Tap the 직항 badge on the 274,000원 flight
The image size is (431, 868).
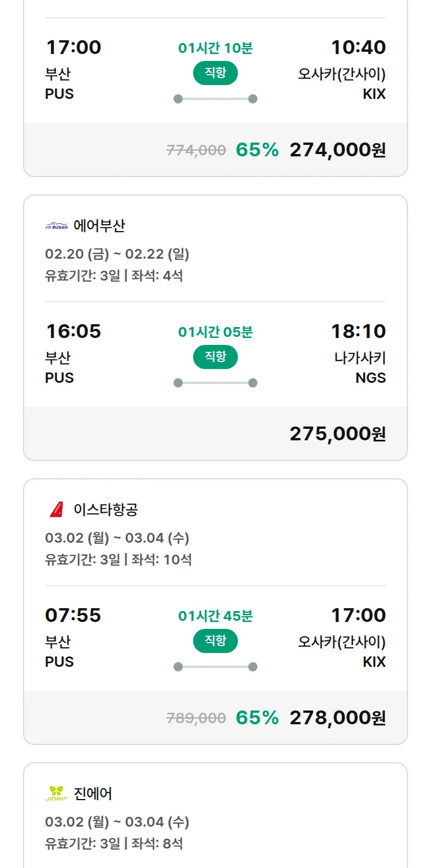click(215, 73)
